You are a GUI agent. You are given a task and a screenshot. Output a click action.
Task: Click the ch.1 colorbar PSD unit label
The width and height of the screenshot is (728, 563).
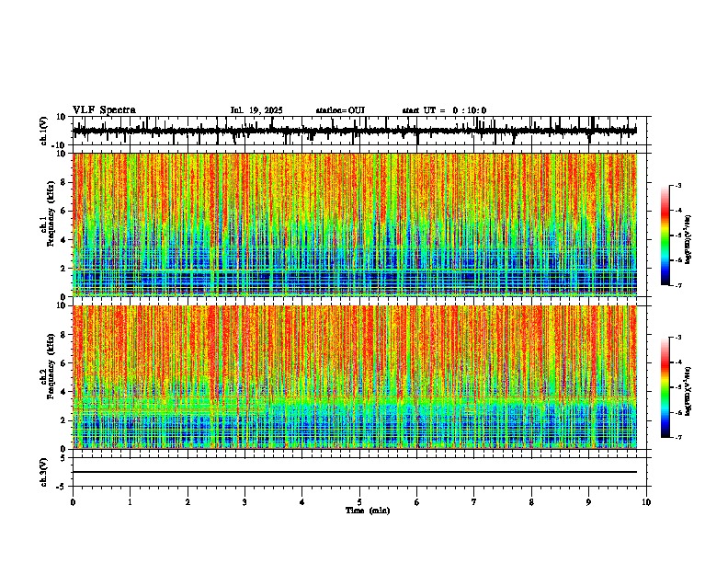pos(688,240)
